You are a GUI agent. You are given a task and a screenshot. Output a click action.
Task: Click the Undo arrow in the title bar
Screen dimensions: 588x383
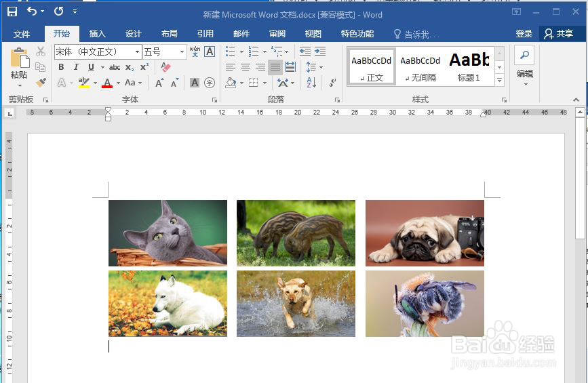(x=31, y=12)
